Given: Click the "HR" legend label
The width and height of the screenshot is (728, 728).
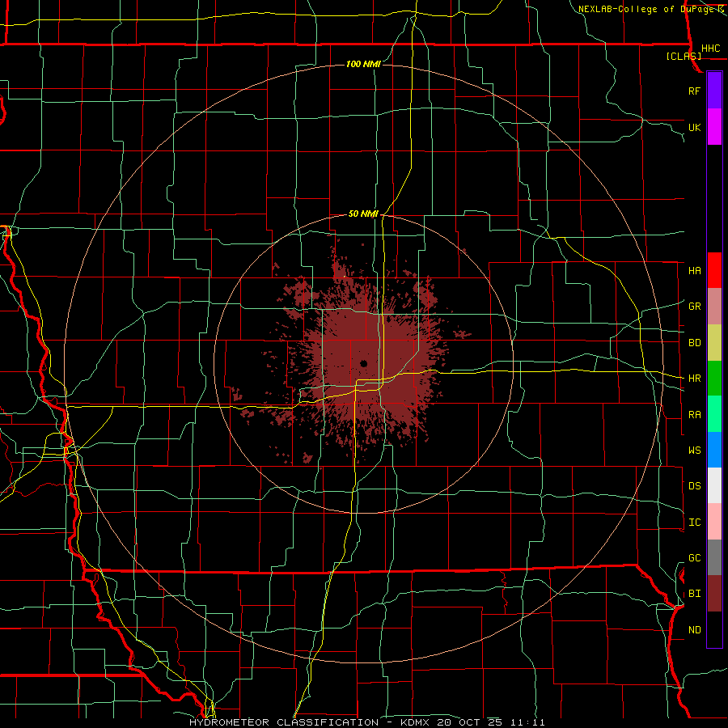Looking at the screenshot, I should coord(694,379).
